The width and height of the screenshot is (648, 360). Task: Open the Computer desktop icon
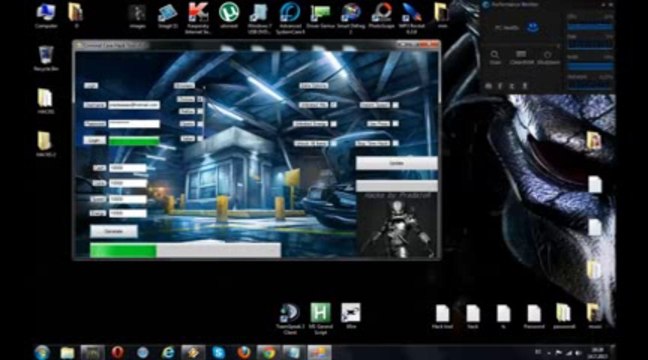coord(45,15)
